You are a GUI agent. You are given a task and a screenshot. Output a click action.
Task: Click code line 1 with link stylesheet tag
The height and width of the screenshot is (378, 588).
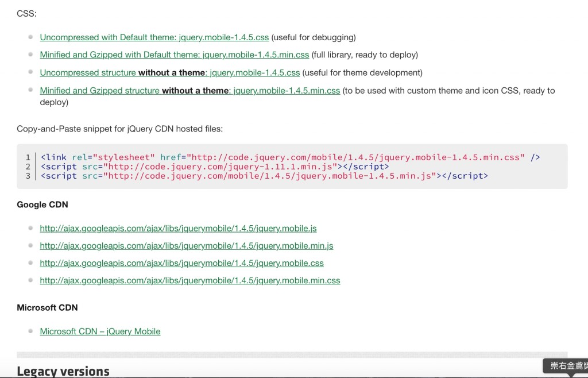[x=290, y=157]
